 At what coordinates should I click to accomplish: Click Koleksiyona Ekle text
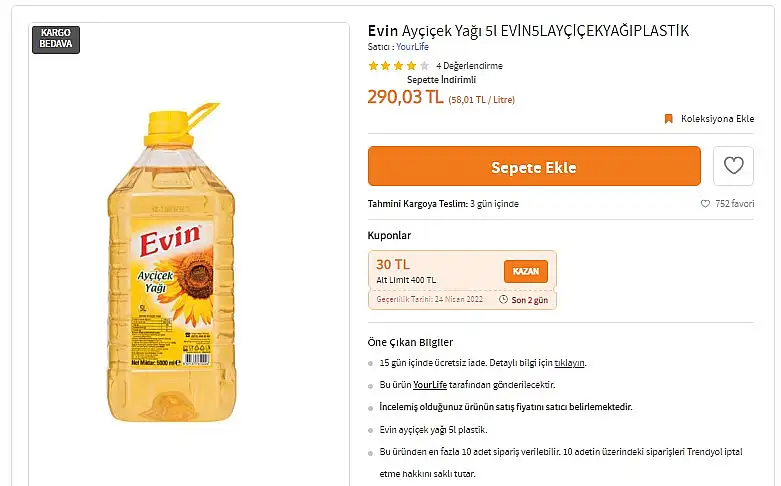tap(717, 119)
